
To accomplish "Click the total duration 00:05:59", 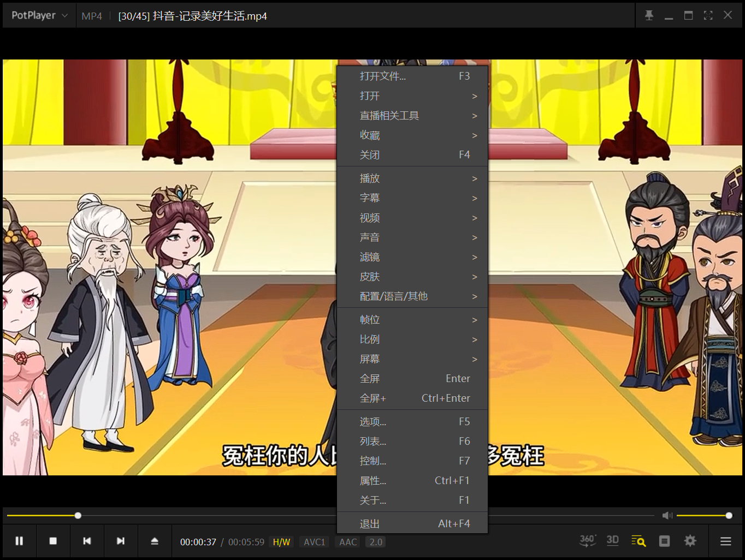I will [246, 542].
